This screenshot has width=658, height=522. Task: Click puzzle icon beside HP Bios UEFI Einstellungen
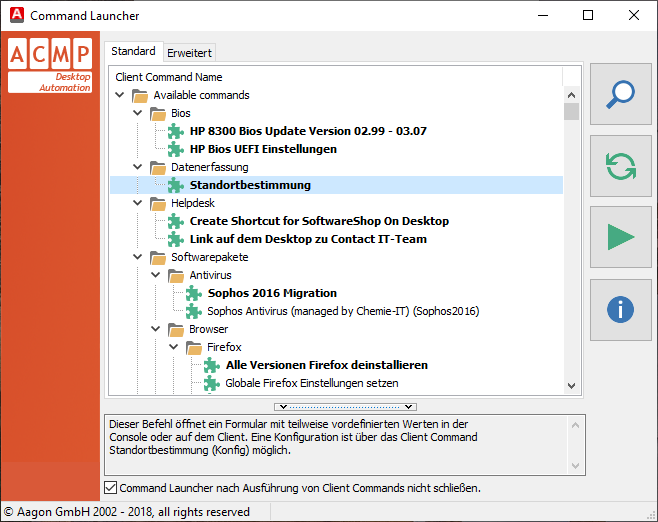click(176, 149)
